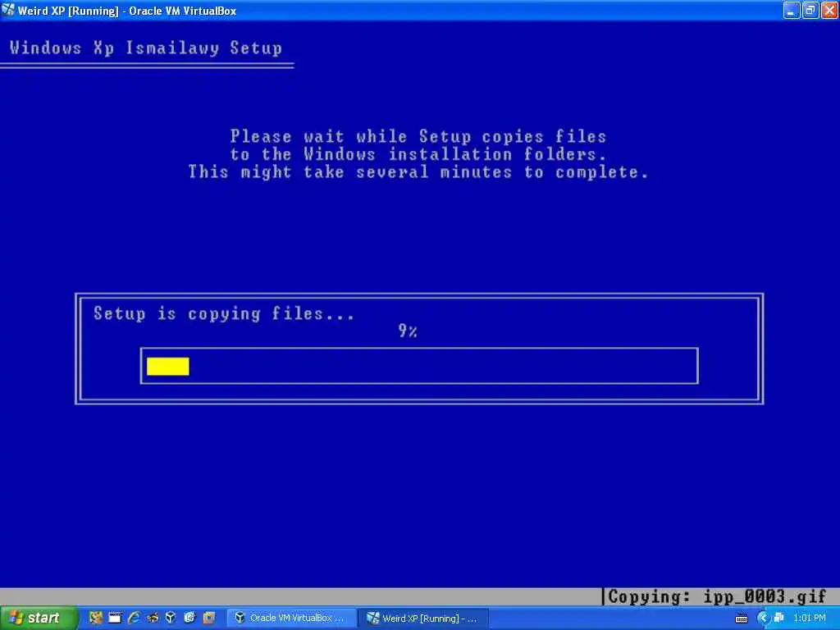Launch Internet Explorer from quick launch
Image resolution: width=840 pixels, height=630 pixels.
134,619
